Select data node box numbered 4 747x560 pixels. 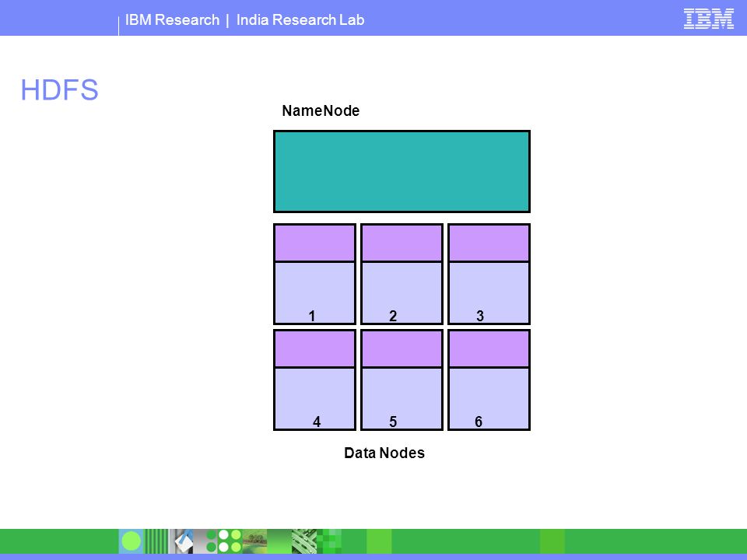[314, 380]
